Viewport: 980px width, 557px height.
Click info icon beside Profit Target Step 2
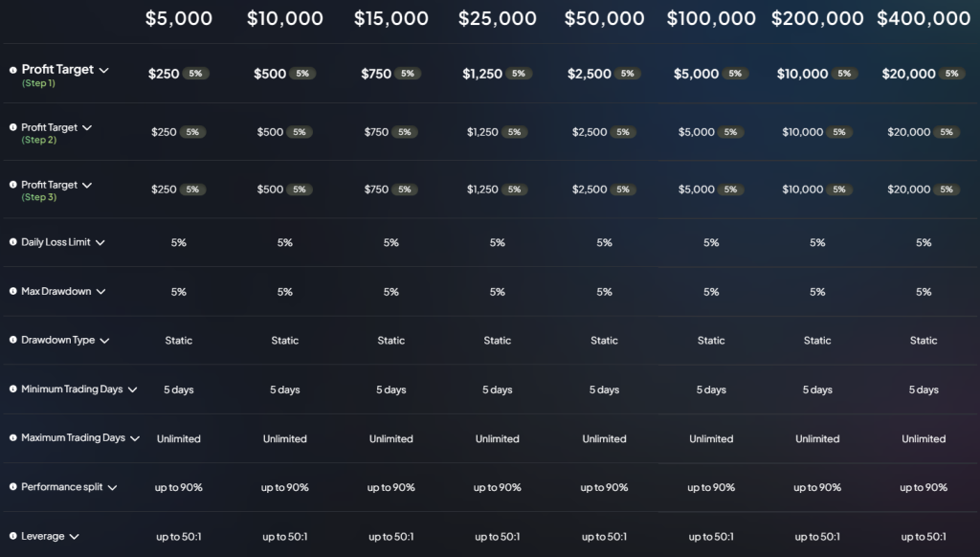(x=13, y=127)
